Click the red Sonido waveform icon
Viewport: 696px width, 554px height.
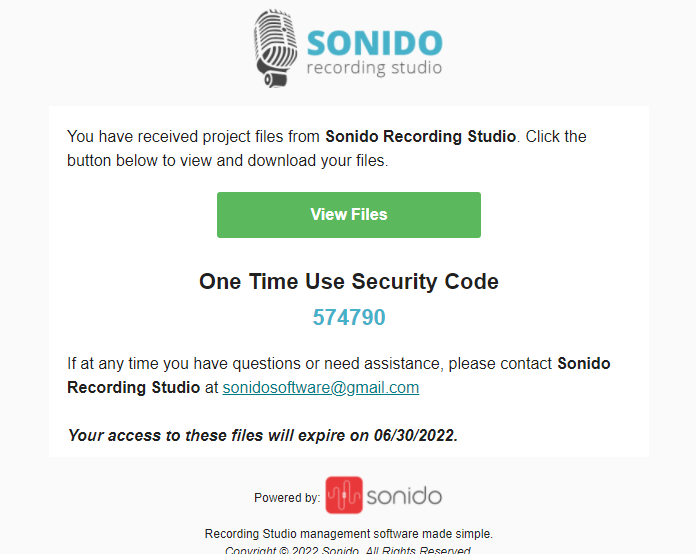(x=344, y=495)
